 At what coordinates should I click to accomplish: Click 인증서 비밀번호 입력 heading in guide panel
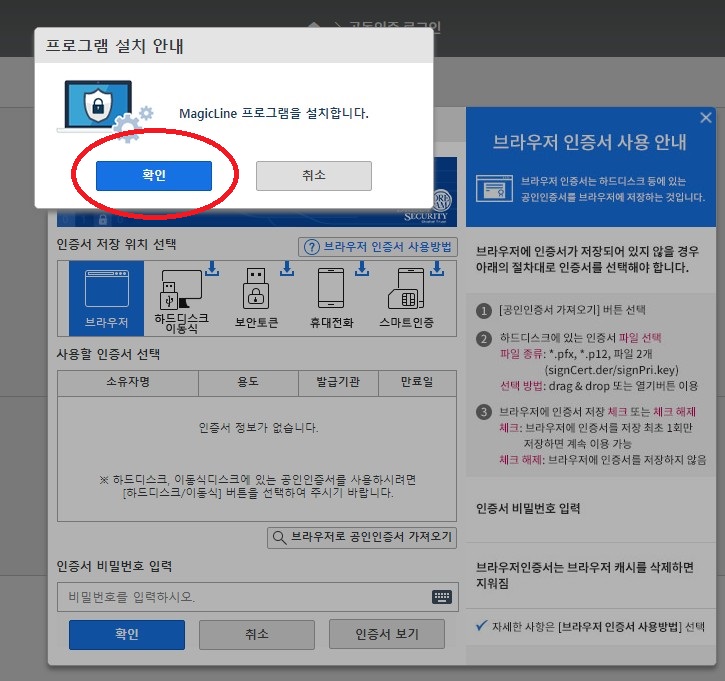(528, 509)
